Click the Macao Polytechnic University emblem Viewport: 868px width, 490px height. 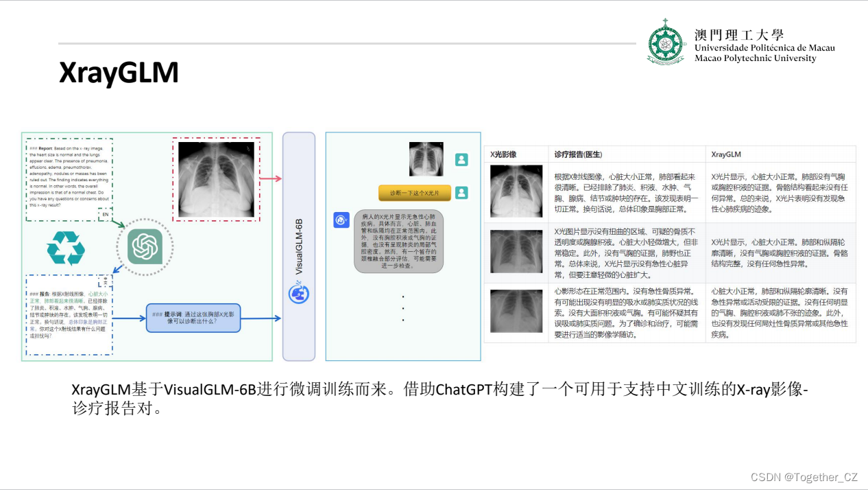pos(664,45)
